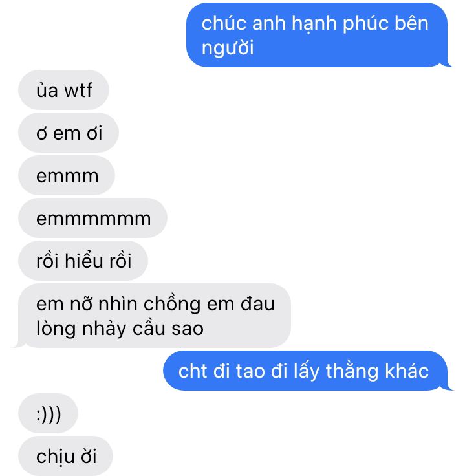Select the 'ủa wtf' message bubble
The image size is (465, 476).
tap(64, 90)
